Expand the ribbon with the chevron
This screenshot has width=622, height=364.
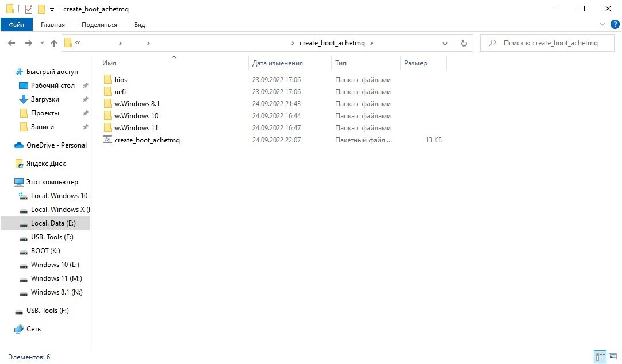pos(602,25)
